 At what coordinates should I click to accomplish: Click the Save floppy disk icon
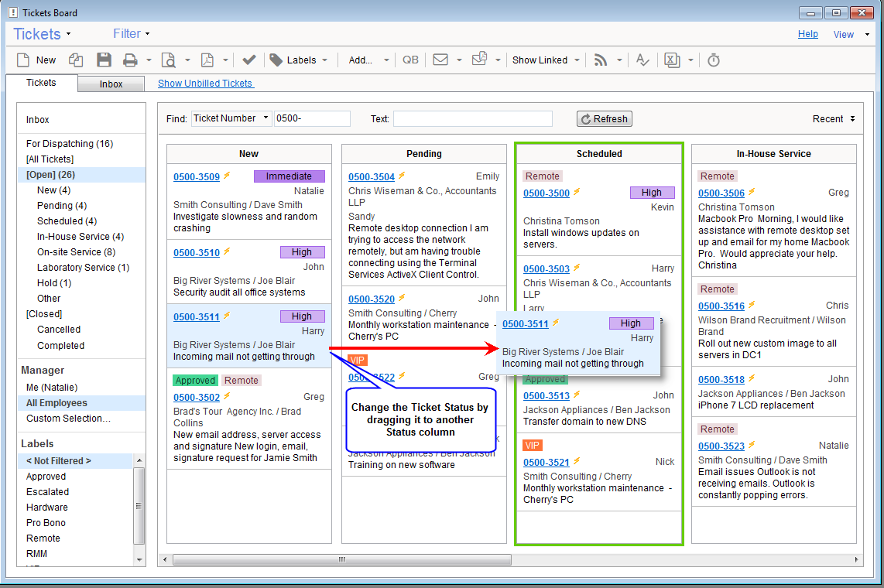tap(104, 60)
